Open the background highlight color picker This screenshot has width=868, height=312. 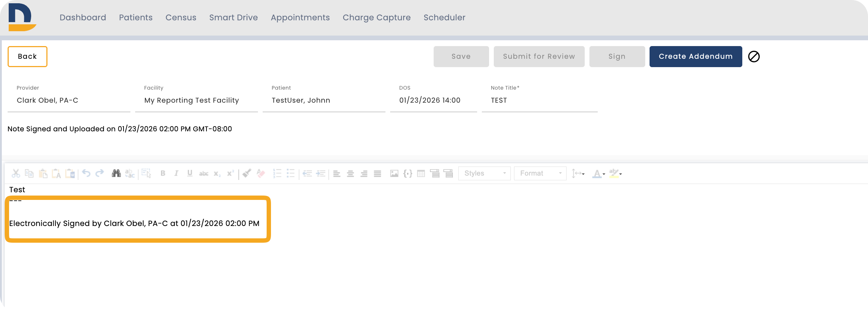point(615,174)
